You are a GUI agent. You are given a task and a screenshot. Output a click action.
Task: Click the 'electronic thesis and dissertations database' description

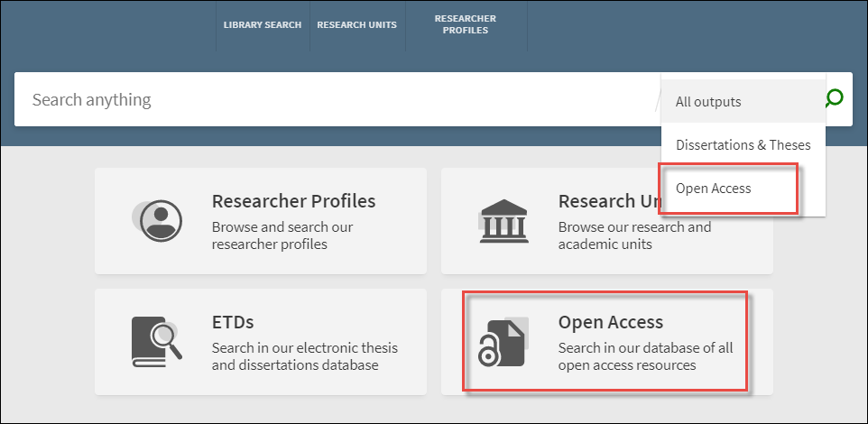point(304,356)
